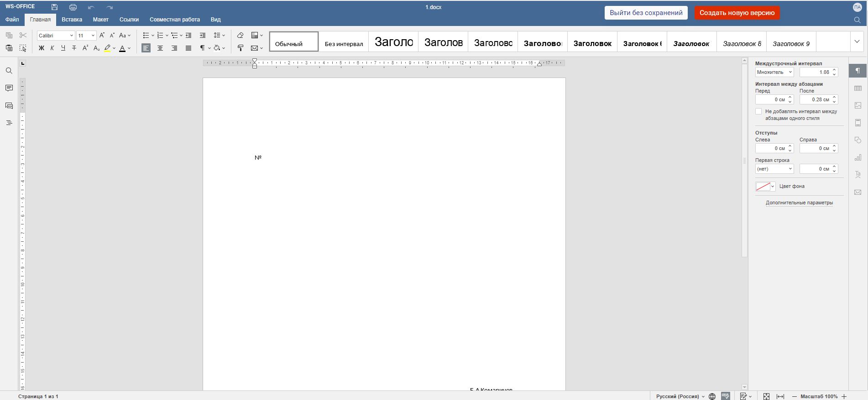Click the Save icon in the title bar

click(54, 7)
